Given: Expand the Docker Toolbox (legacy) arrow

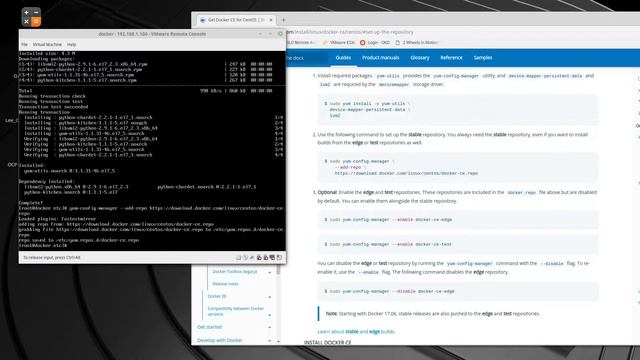Looking at the screenshot, I should point(269,272).
